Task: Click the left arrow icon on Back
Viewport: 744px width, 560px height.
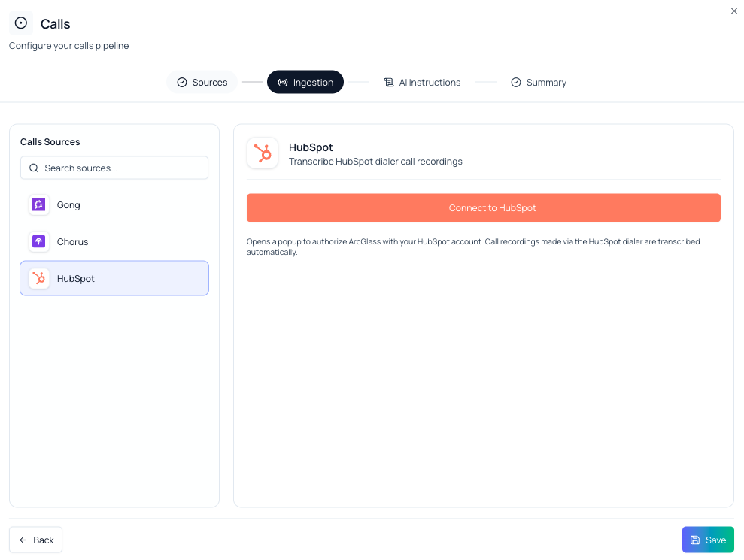Action: pyautogui.click(x=23, y=540)
